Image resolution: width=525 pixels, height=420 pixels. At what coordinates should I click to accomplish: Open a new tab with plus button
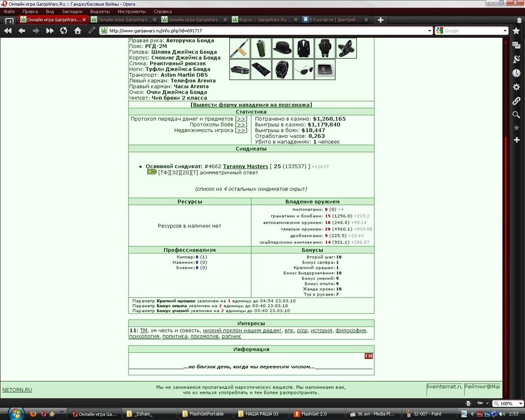pos(380,20)
